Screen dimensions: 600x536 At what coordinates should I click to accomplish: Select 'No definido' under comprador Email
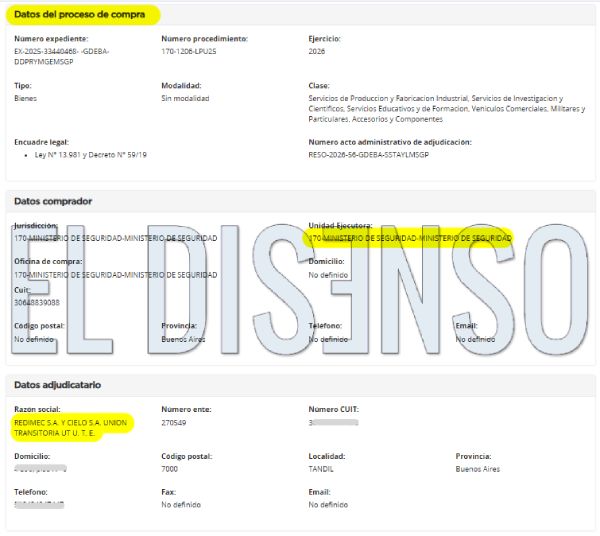pyautogui.click(x=475, y=339)
